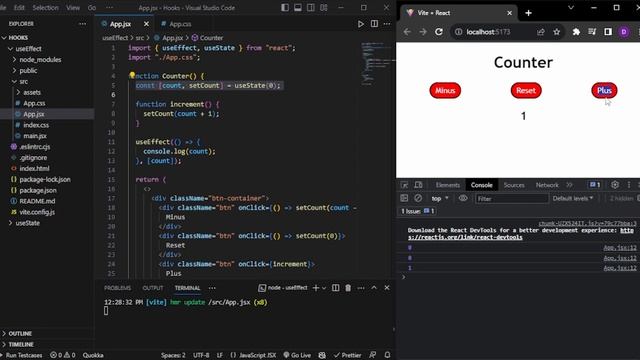Maximize the terminal panel with chevron
This screenshot has height=360, width=640.
pyautogui.click(x=374, y=288)
